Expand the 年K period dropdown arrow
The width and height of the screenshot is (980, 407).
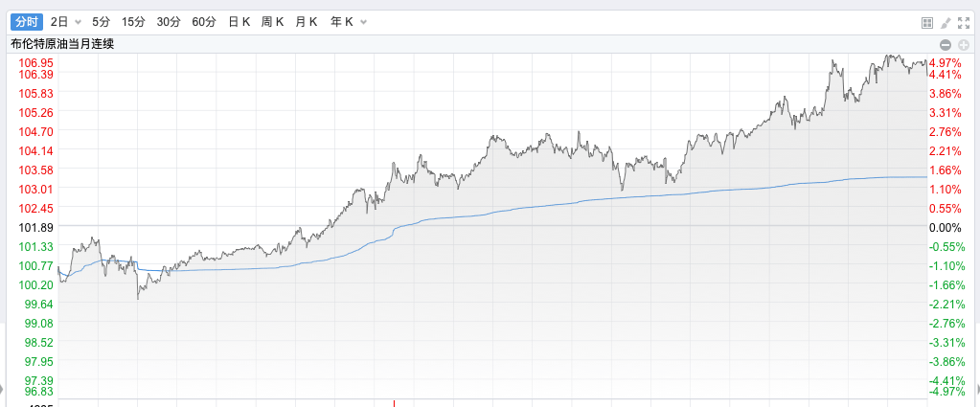[362, 21]
